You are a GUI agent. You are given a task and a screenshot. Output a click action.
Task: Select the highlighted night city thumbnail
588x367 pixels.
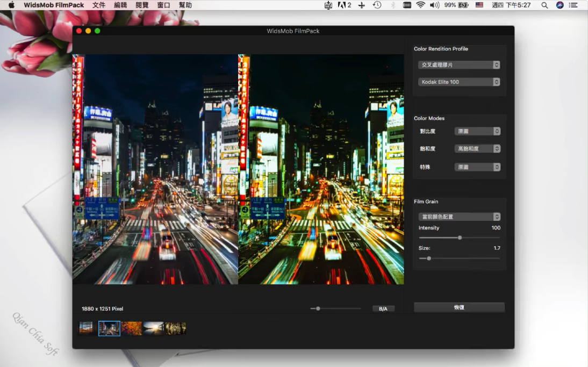(109, 328)
